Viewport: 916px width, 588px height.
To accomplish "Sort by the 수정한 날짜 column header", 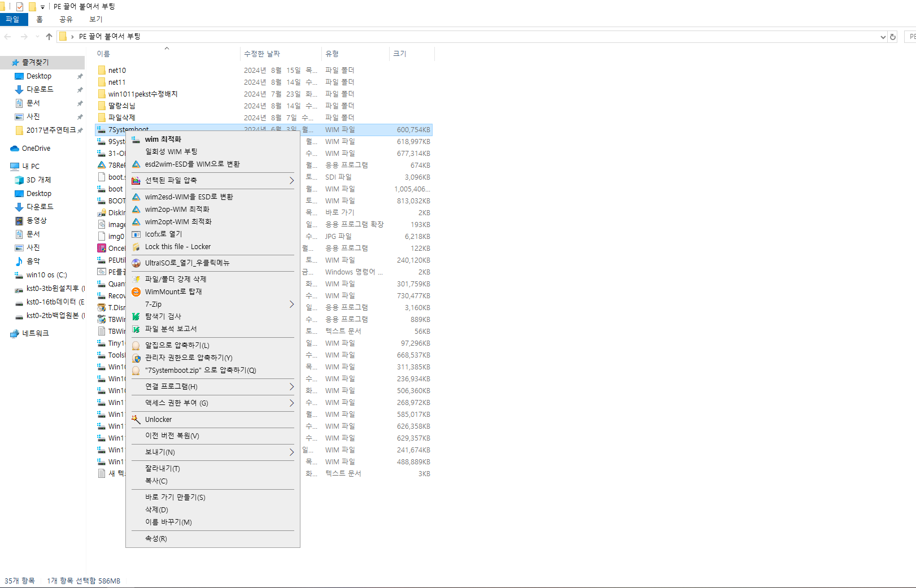I will pyautogui.click(x=281, y=54).
